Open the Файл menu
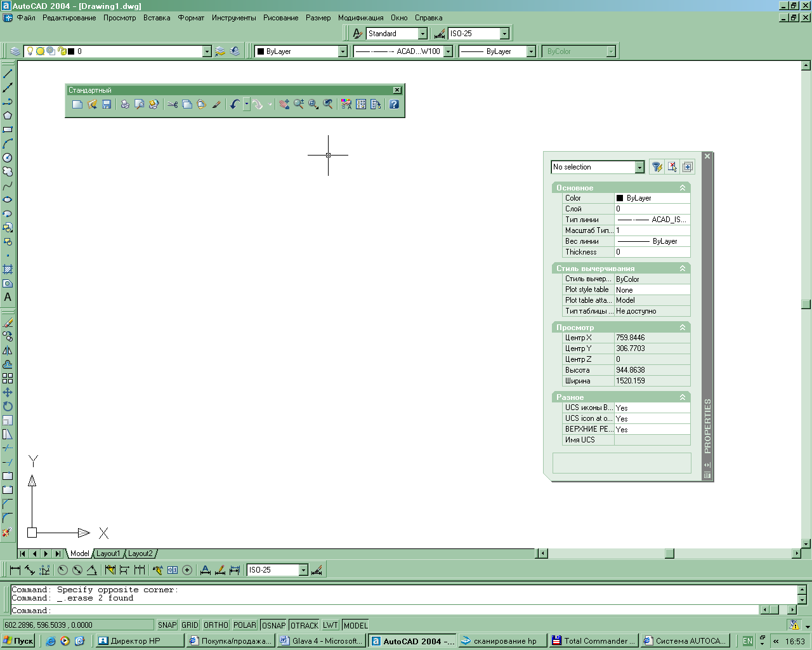Image resolution: width=812 pixels, height=650 pixels. (26, 18)
